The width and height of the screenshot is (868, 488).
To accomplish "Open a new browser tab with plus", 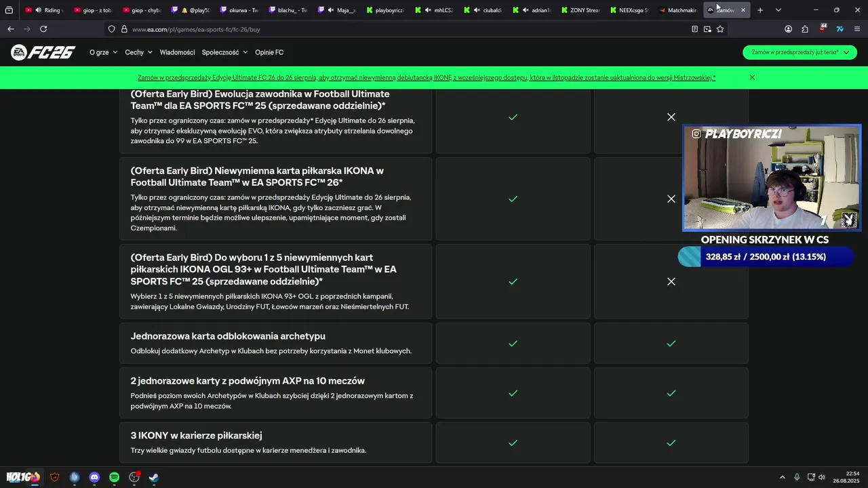I will click(760, 10).
